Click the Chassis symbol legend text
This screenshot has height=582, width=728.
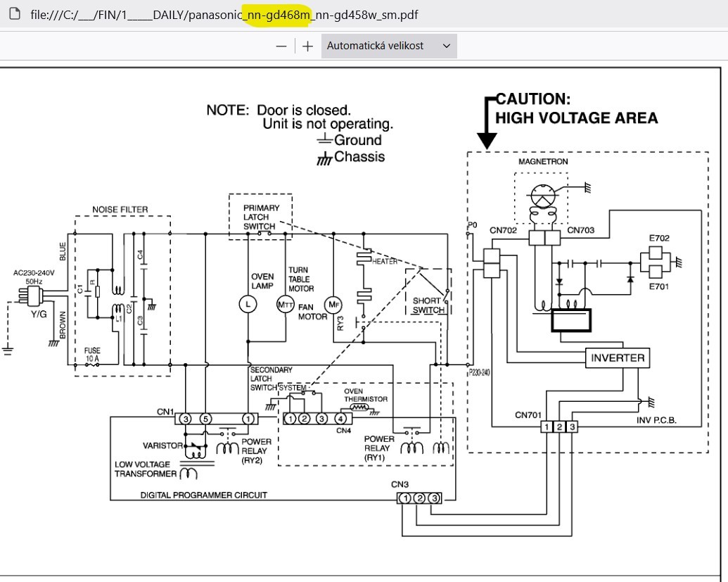click(359, 156)
